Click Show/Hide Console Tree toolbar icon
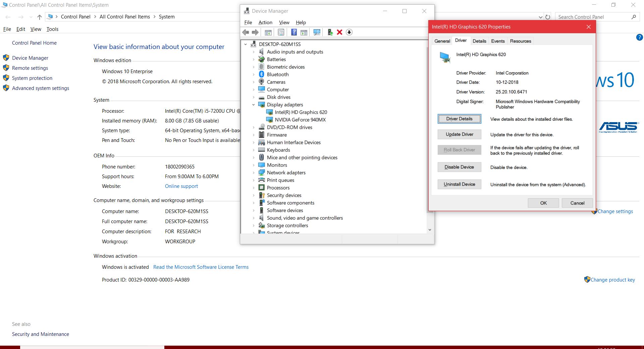 point(268,32)
